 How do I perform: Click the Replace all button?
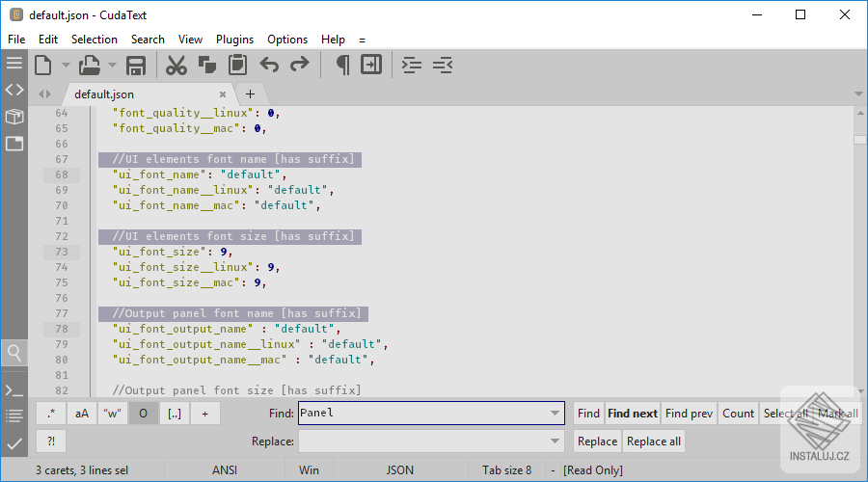click(653, 442)
